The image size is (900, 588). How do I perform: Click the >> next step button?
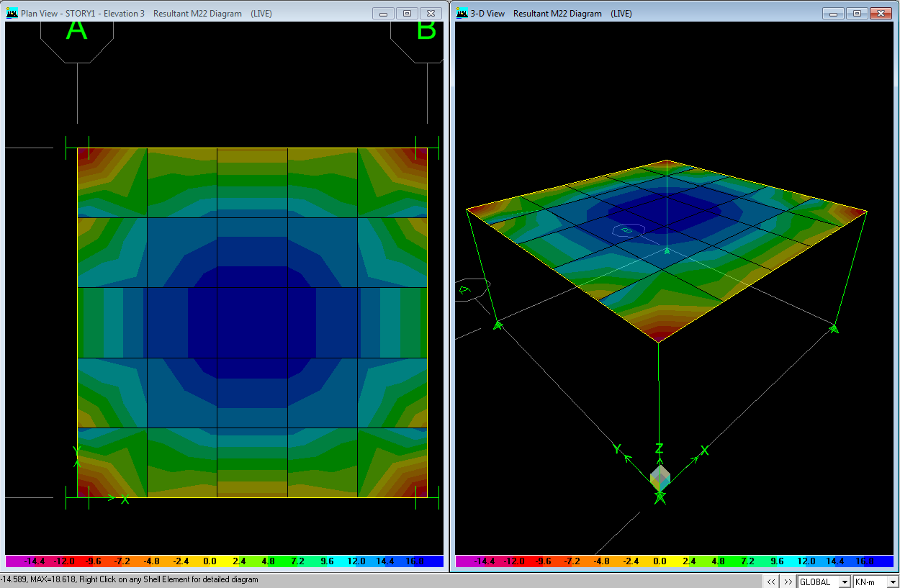click(787, 582)
